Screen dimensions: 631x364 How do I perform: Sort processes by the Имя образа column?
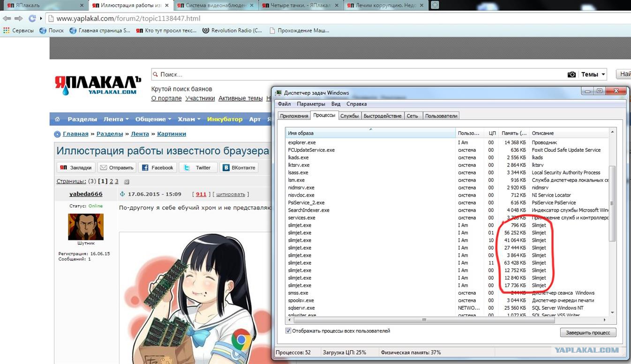[x=370, y=133]
